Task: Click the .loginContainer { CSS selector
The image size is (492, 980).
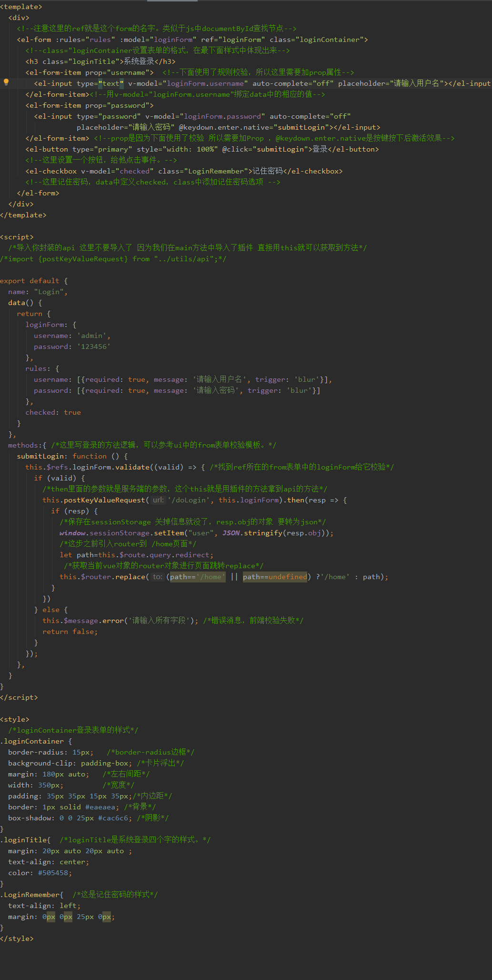Action: [x=36, y=741]
